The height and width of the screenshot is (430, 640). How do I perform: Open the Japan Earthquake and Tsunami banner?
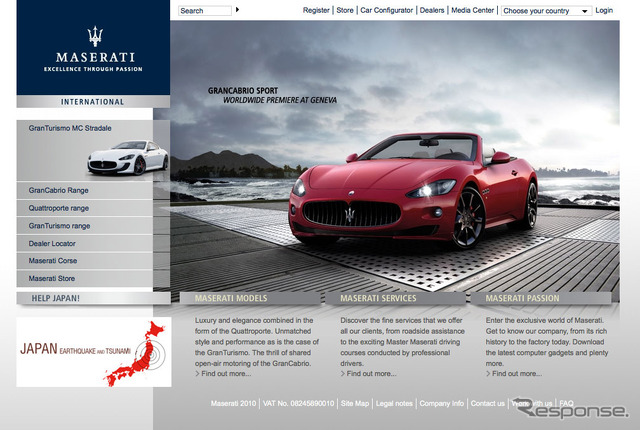94,352
